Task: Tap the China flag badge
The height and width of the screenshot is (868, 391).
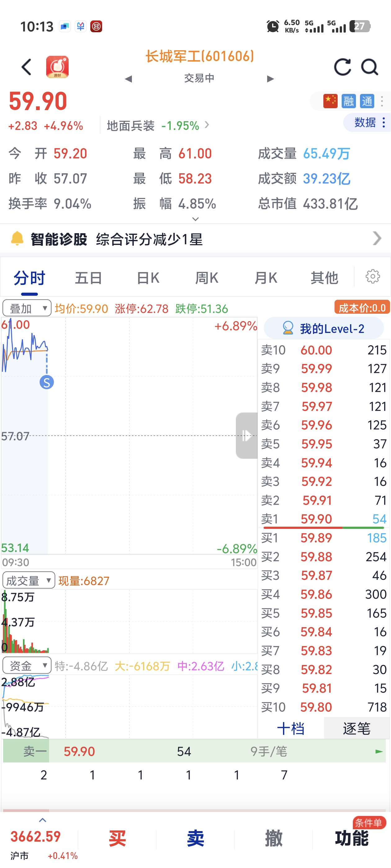Action: (330, 101)
